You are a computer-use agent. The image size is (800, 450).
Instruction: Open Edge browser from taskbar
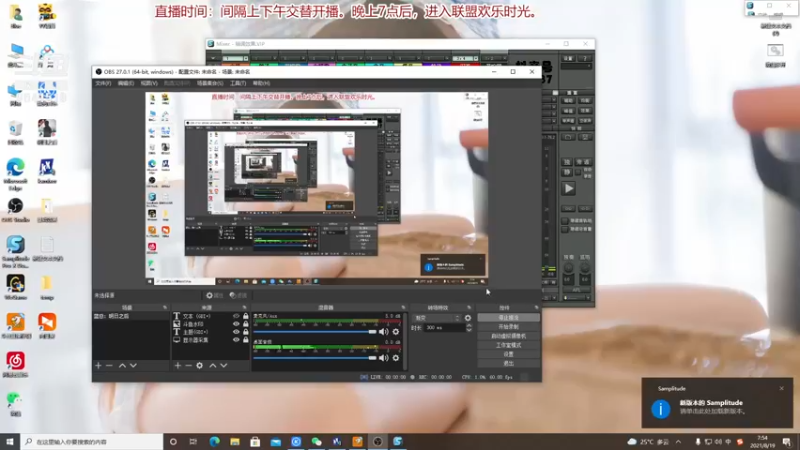[214, 441]
